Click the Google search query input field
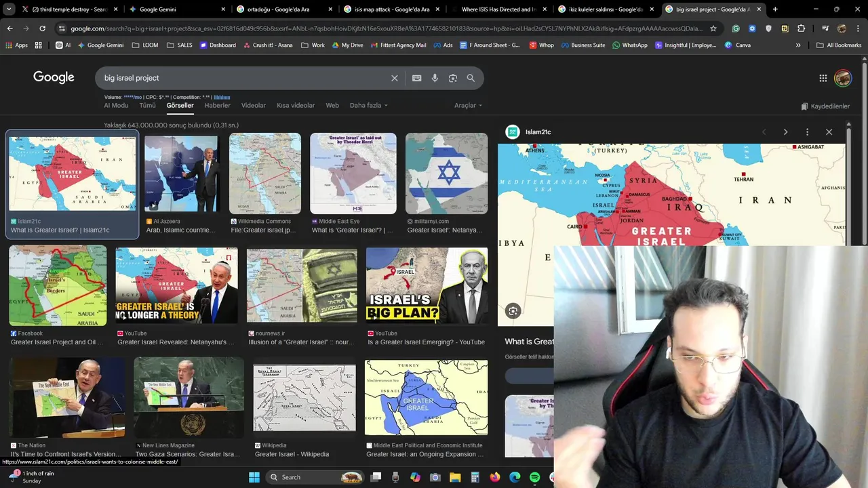 pyautogui.click(x=244, y=78)
